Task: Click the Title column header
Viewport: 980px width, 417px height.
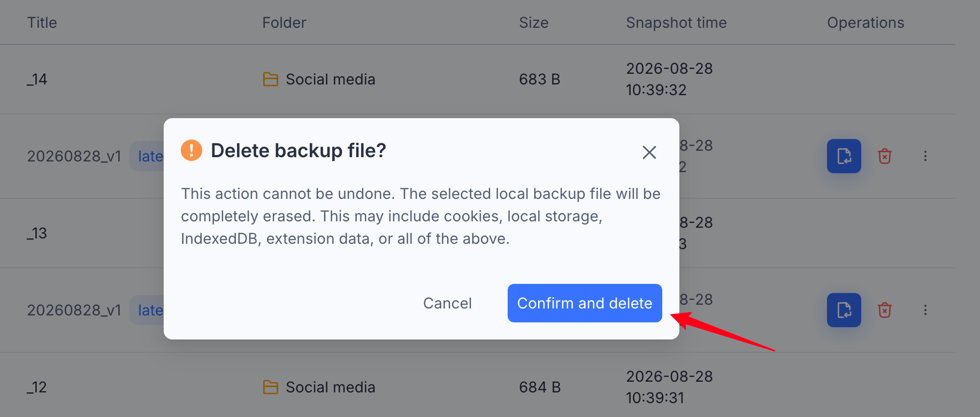Action: 42,22
